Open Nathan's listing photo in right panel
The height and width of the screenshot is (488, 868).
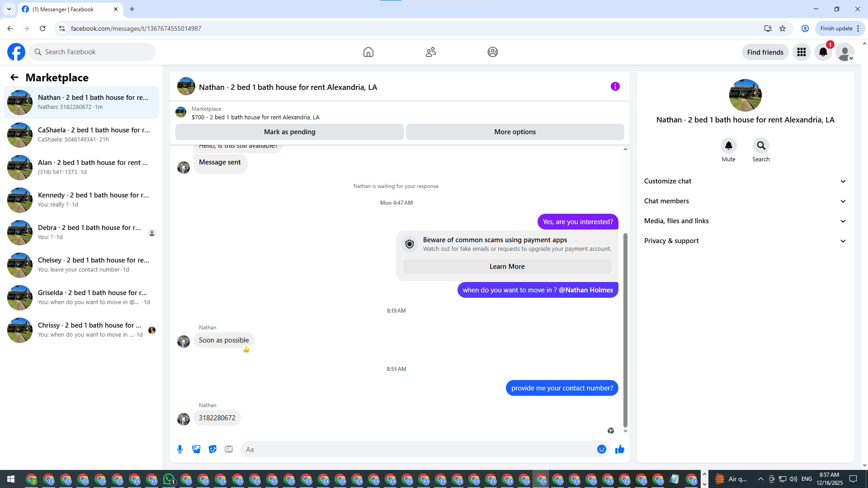click(745, 95)
